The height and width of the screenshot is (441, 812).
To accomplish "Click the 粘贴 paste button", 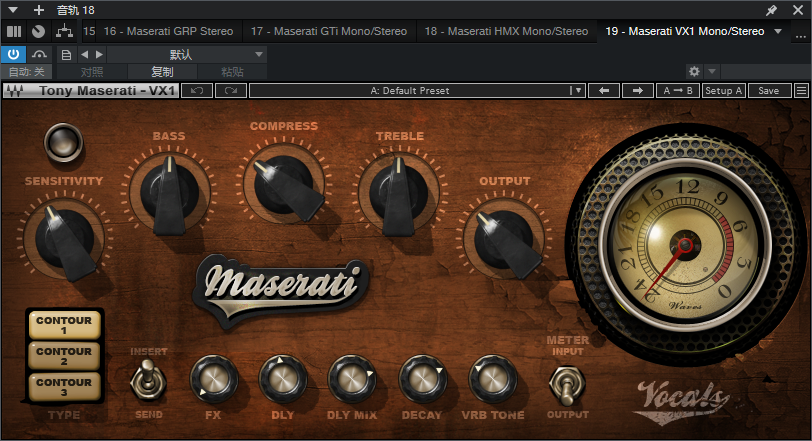I will point(232,72).
